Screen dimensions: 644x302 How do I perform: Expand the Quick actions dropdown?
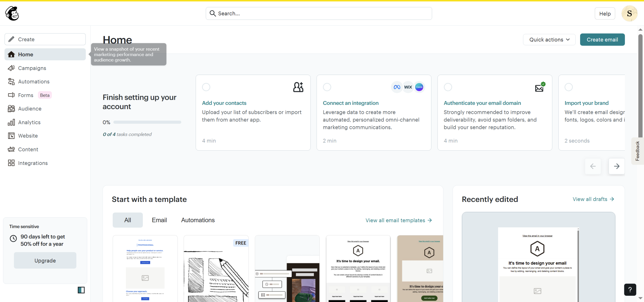click(x=549, y=39)
